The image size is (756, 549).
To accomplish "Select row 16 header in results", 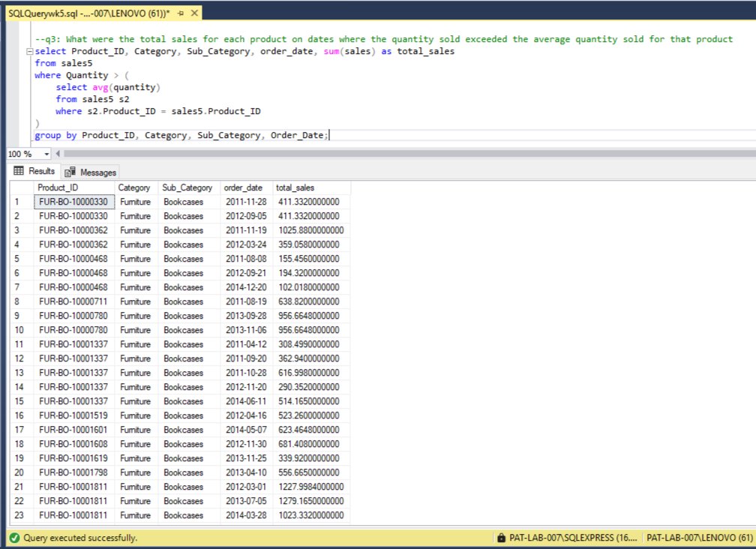I will coord(22,415).
